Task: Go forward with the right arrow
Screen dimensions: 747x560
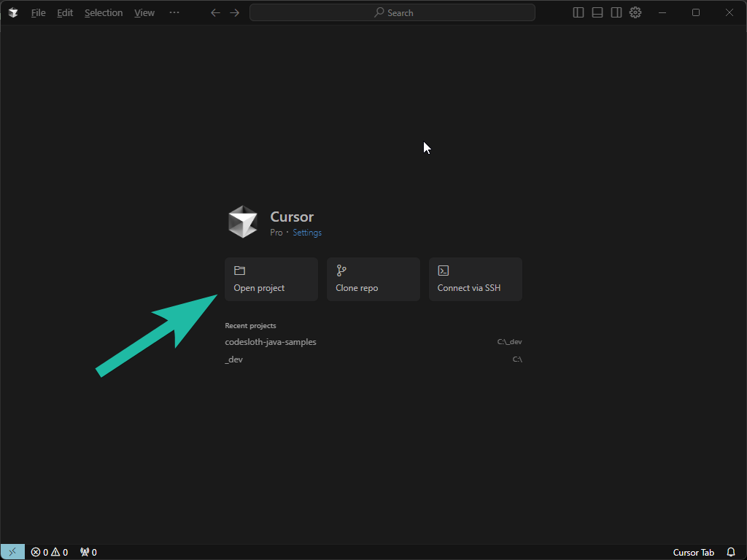Action: pos(234,13)
